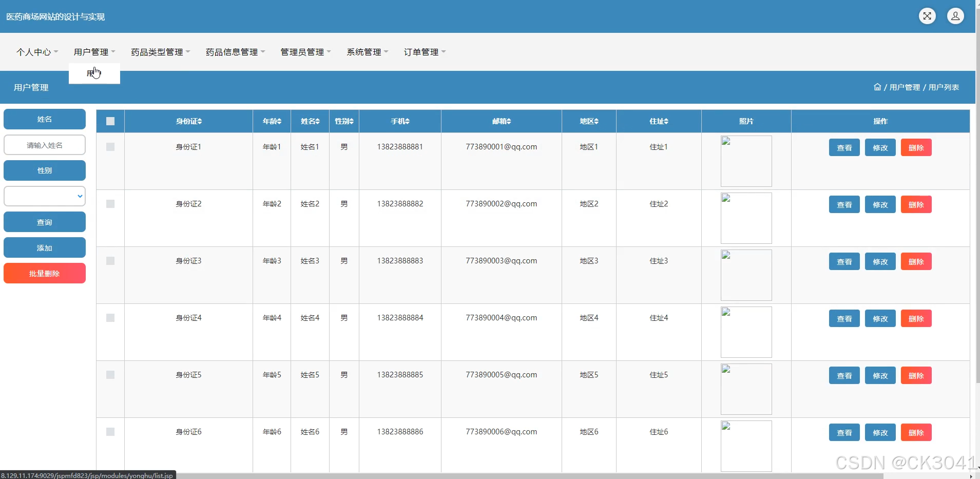Viewport: 980px width, 479px height.
Task: Click 修改 for row 身份证5
Action: 880,375
